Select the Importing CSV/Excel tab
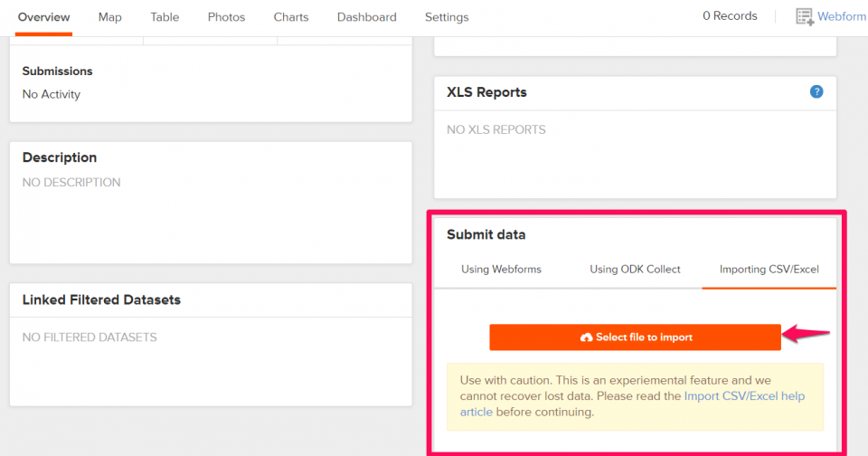Screen dimensions: 868x456 769,270
